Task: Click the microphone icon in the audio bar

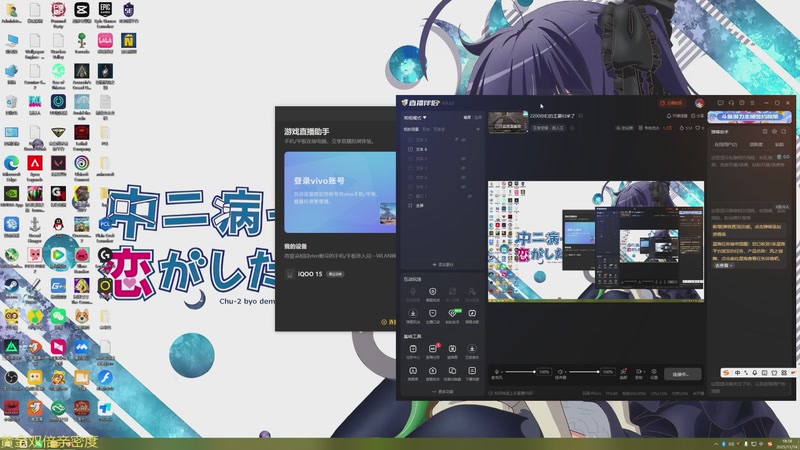Action: (x=496, y=372)
